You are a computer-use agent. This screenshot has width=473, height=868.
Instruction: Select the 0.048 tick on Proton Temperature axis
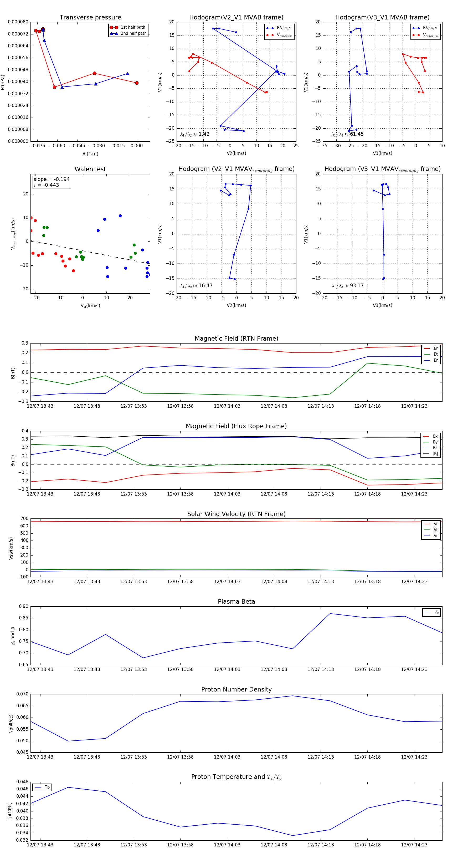[23, 782]
